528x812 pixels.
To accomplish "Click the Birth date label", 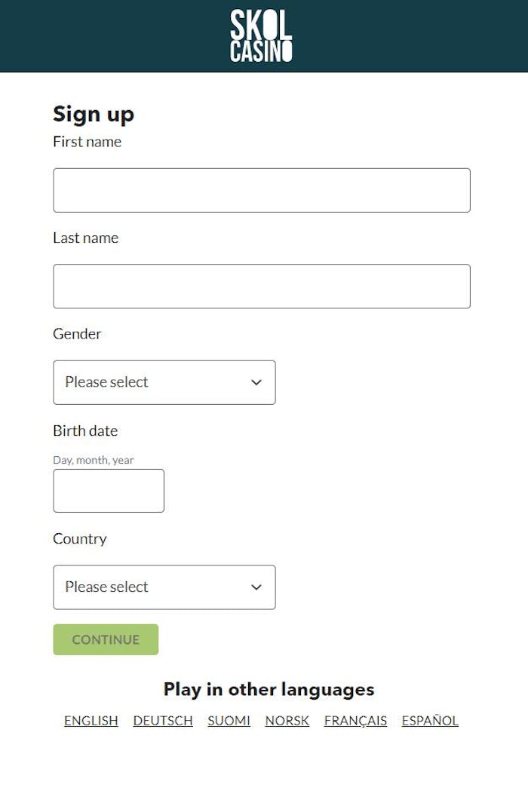I will (85, 431).
